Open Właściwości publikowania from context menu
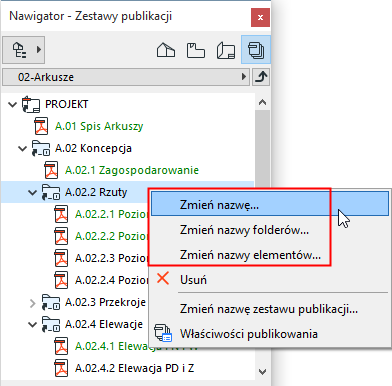This screenshot has height=386, width=392. [270, 334]
